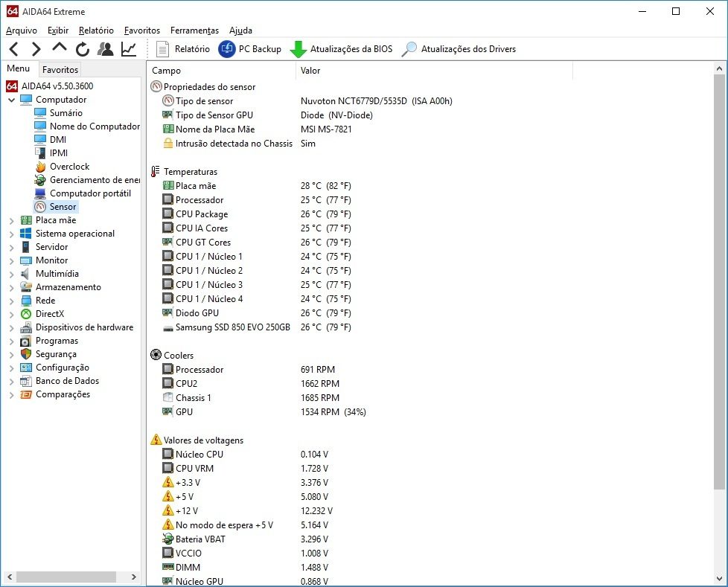Viewport: 728px width, 587px height.
Task: Select the Chassis 1 cooler row
Action: pyautogui.click(x=251, y=398)
